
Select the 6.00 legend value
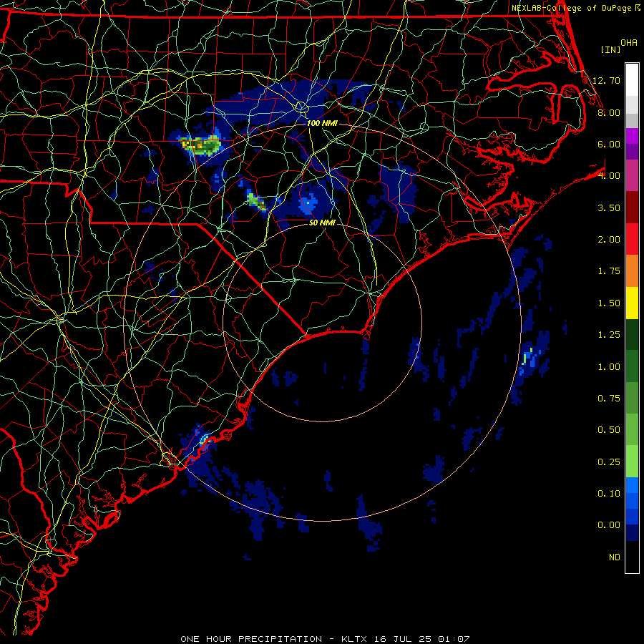tap(609, 144)
